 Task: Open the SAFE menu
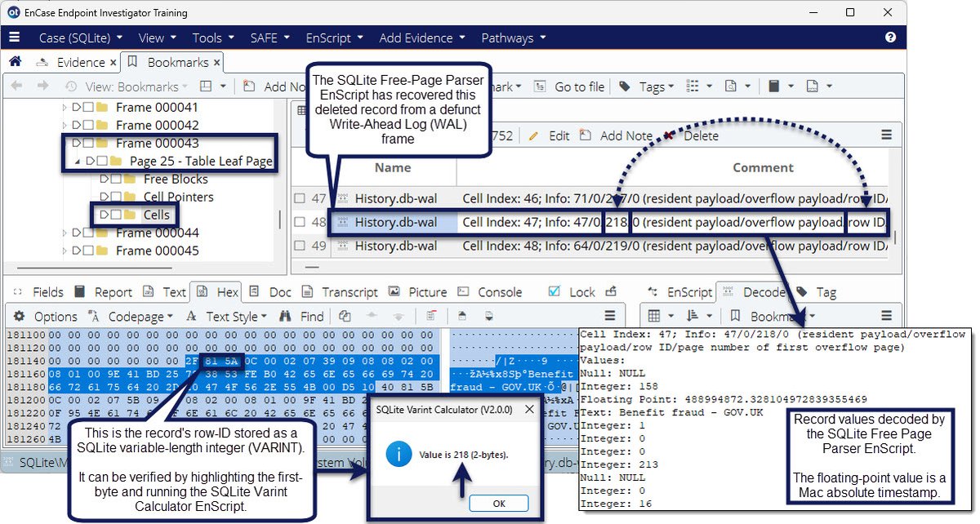coord(269,38)
